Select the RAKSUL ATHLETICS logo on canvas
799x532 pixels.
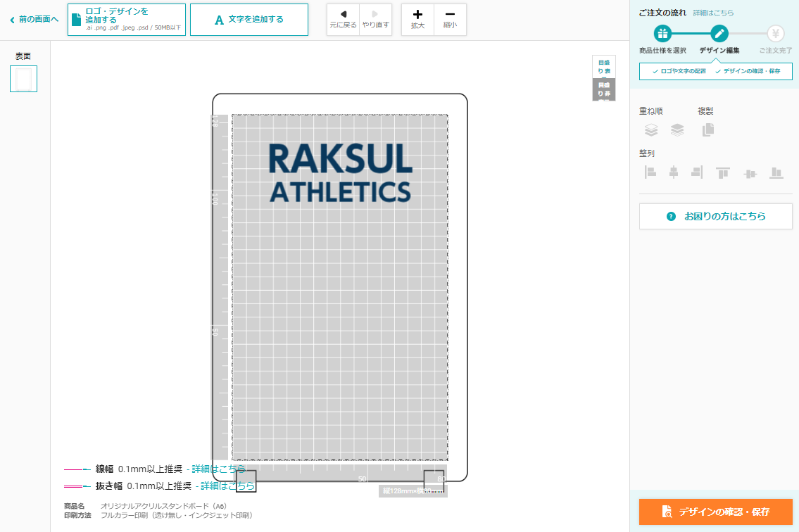pos(341,172)
